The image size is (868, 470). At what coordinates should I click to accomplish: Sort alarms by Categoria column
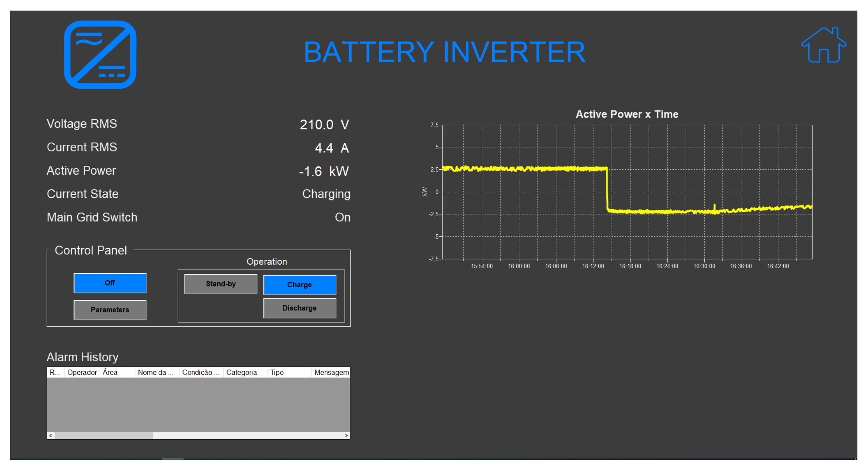[241, 373]
